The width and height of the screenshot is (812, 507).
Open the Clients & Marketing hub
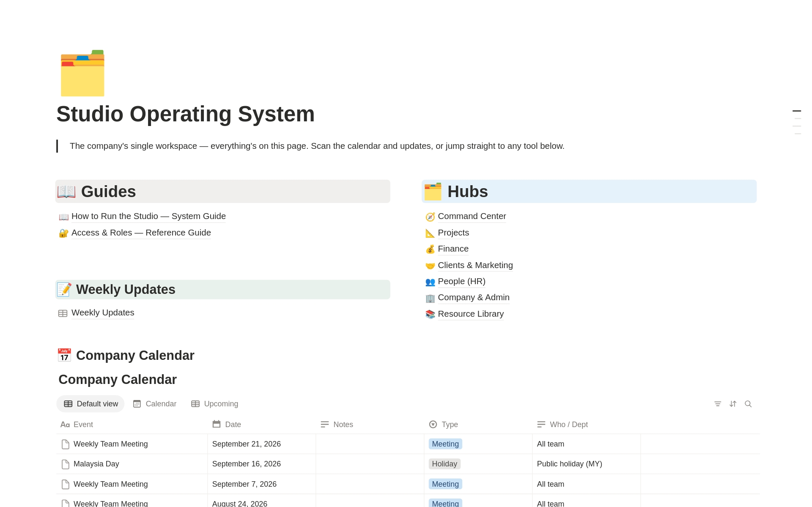pyautogui.click(x=475, y=265)
